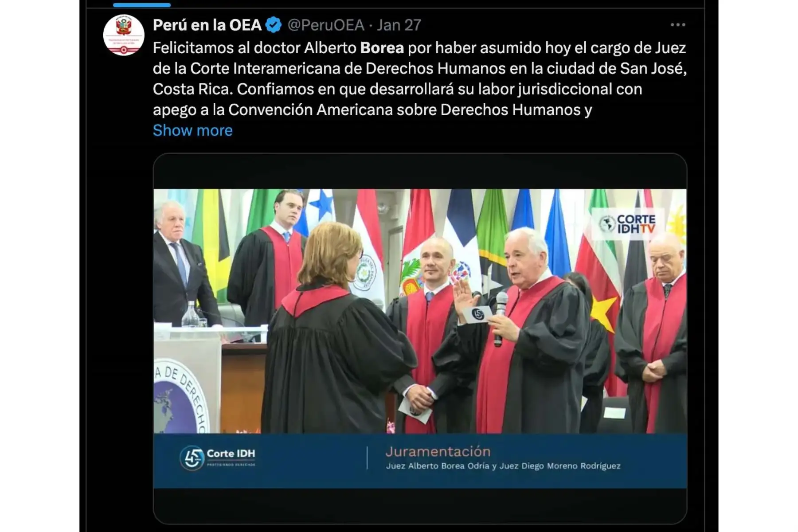Click the bold Borea search term
798x532 pixels.
click(382, 48)
